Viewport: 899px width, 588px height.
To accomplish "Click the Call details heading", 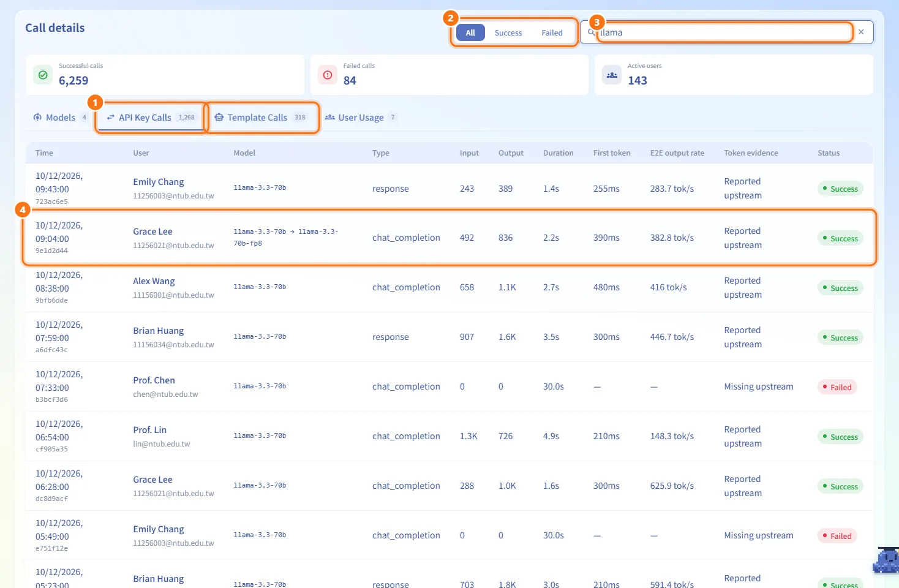I will 55,28.
